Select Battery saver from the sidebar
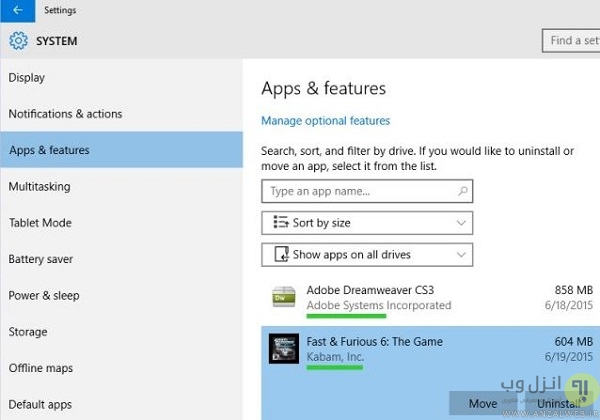The width and height of the screenshot is (600, 420). click(x=41, y=259)
